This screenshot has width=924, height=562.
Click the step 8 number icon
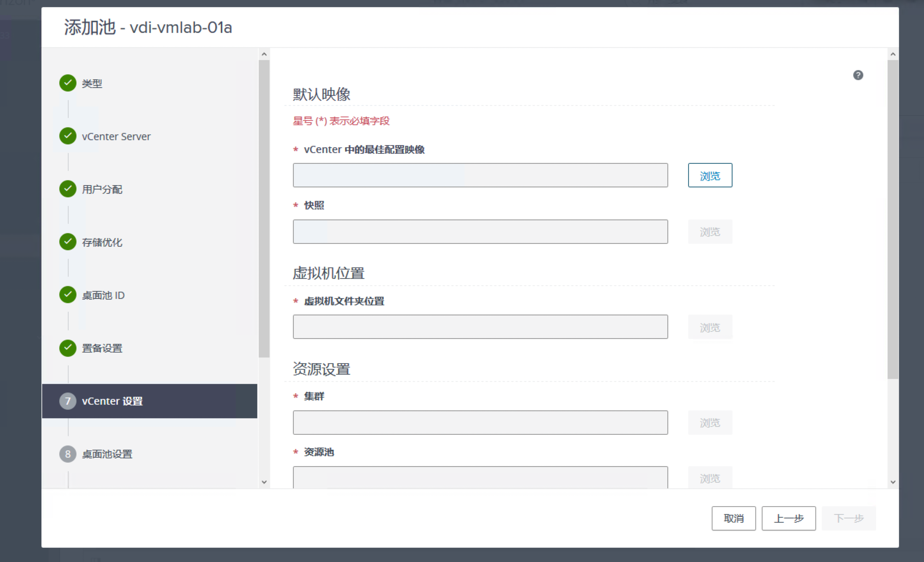click(68, 454)
